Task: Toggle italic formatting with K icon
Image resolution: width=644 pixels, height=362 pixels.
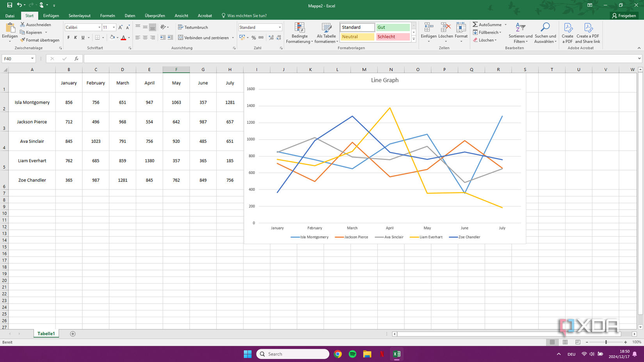Action: tap(75, 37)
